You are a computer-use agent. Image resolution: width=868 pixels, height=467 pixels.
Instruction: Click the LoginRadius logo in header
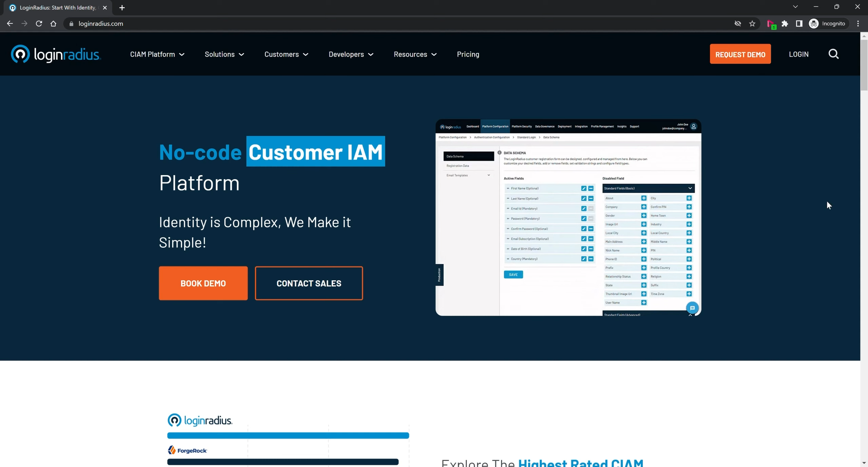tap(56, 54)
